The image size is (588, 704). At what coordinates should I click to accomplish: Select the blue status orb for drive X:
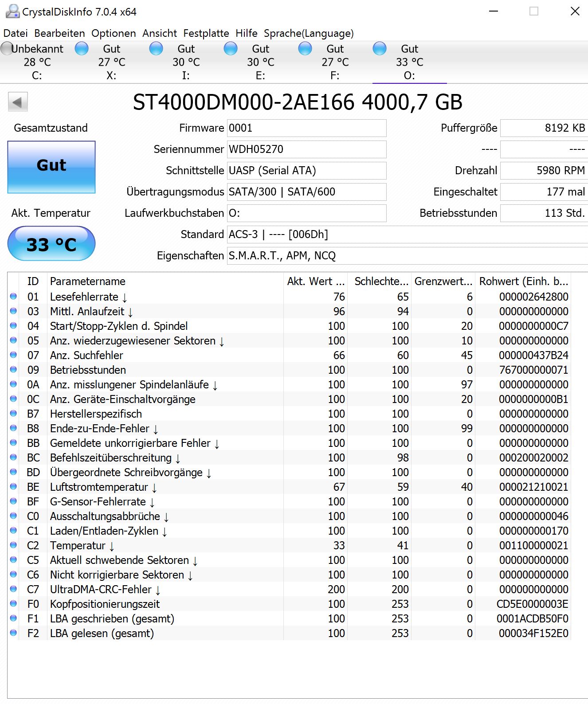[x=82, y=48]
